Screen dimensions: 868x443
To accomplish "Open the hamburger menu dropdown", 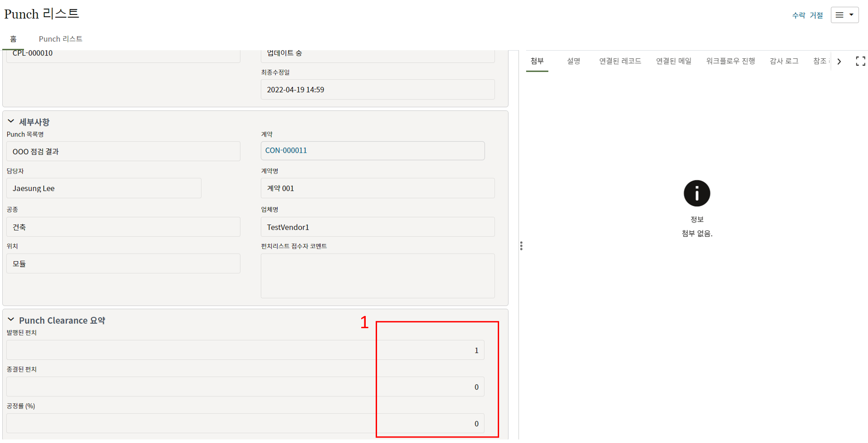I will (844, 15).
